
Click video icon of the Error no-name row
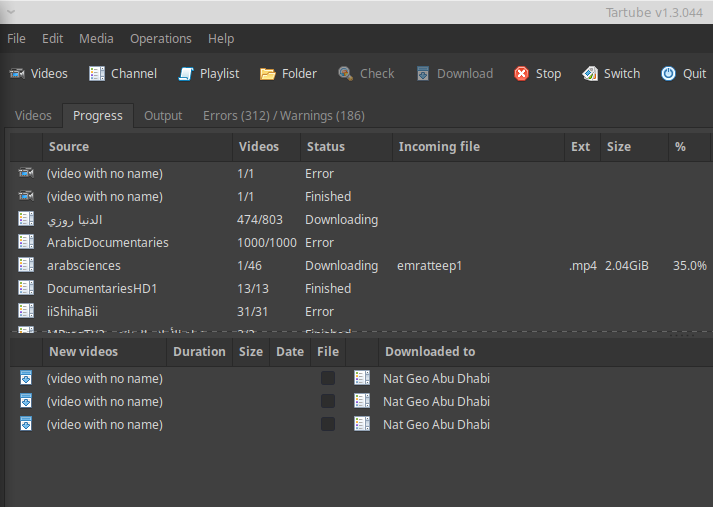pyautogui.click(x=26, y=173)
